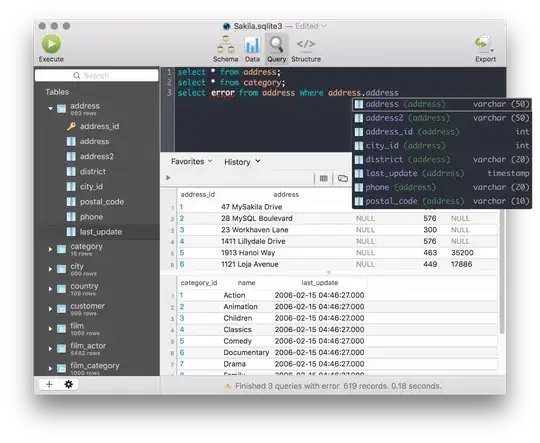Switch to the Structure view
540x443 pixels.
[306, 49]
